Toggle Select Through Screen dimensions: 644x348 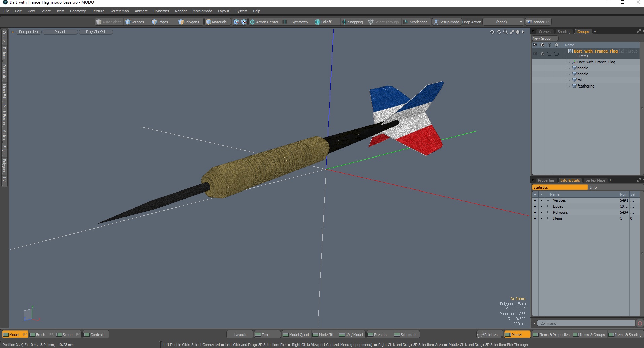click(384, 22)
